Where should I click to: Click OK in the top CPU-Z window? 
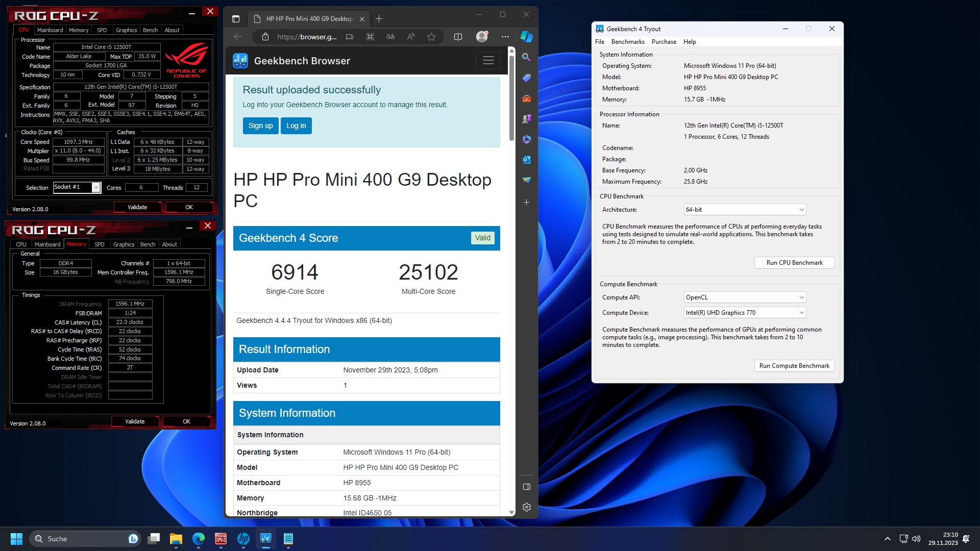tap(189, 207)
